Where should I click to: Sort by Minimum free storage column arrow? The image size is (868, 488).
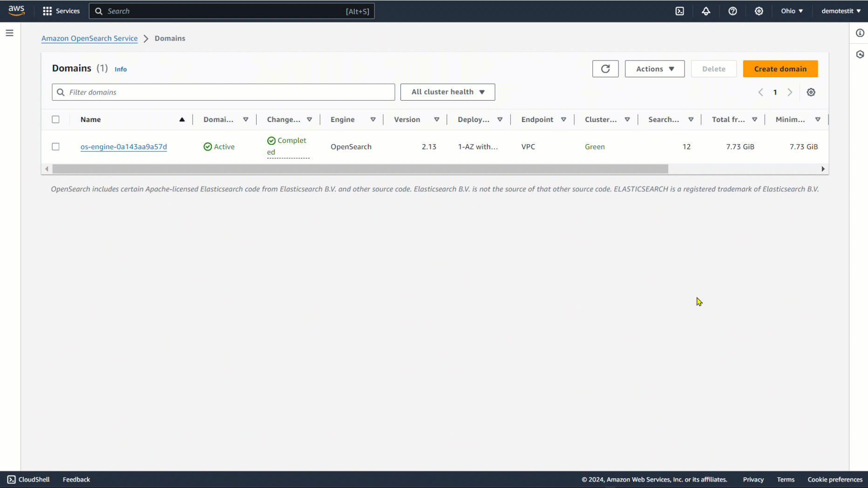coord(818,120)
